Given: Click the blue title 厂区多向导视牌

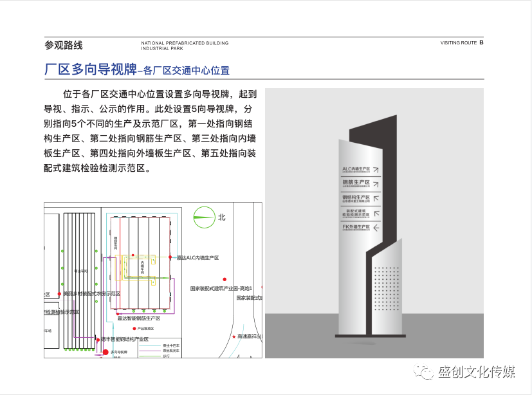Looking at the screenshot, I should (91, 69).
